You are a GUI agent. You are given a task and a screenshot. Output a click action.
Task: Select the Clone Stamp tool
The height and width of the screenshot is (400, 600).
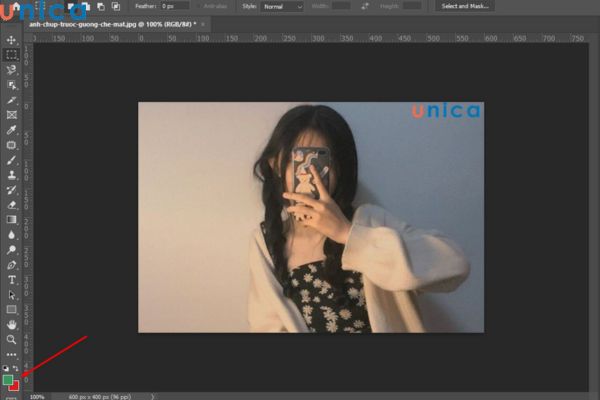[x=11, y=175]
